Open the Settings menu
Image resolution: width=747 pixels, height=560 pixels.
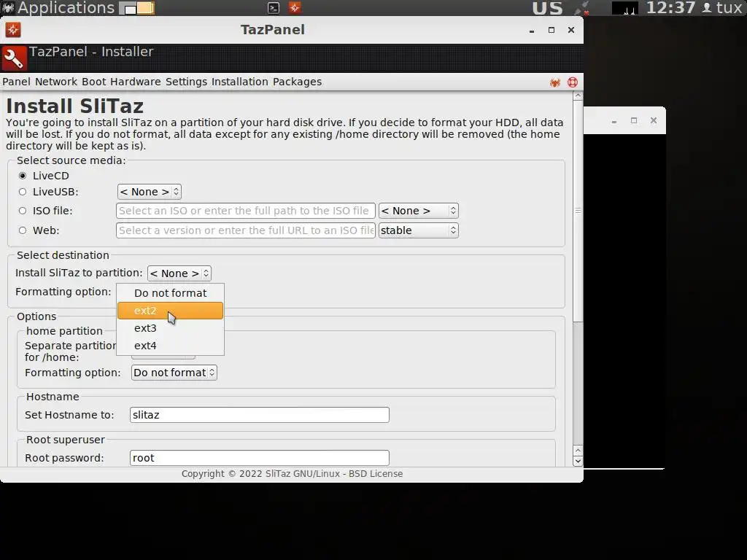point(186,82)
